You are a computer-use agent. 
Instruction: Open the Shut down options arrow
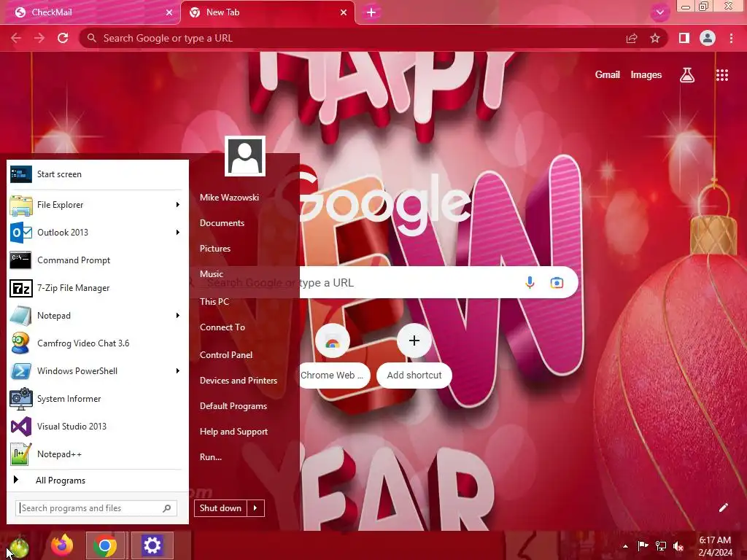(x=256, y=508)
